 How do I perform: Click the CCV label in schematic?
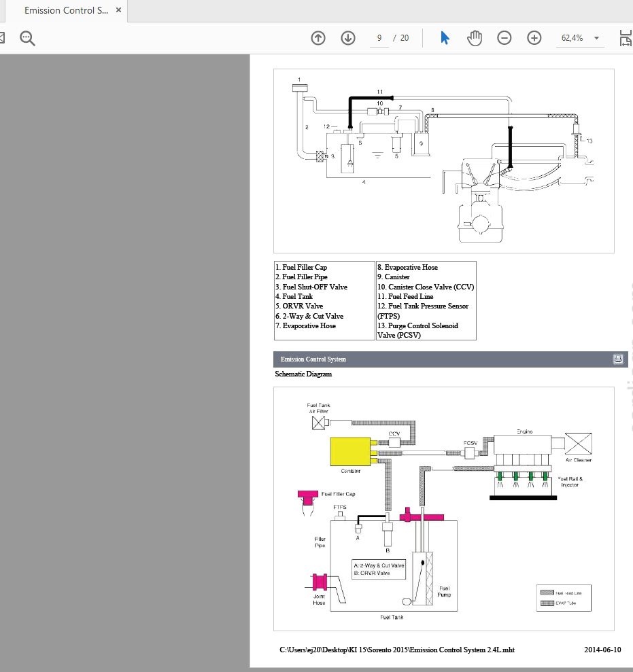(394, 434)
